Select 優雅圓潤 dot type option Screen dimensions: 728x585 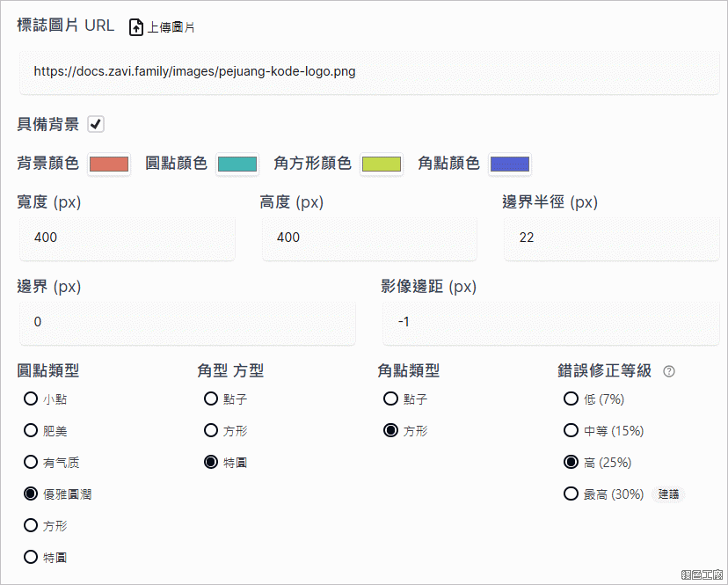tap(31, 494)
